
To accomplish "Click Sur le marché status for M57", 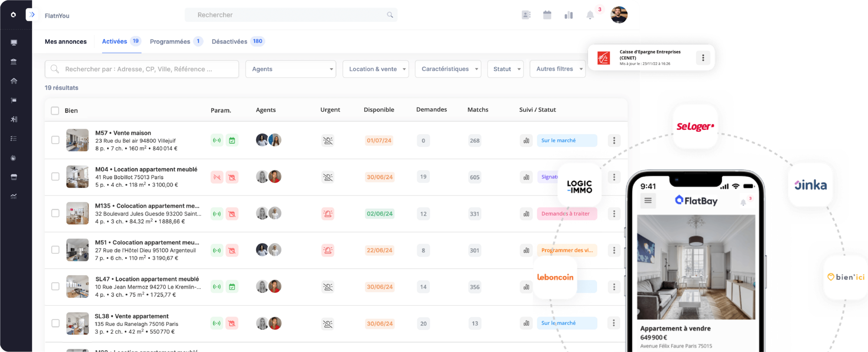I will pos(566,141).
